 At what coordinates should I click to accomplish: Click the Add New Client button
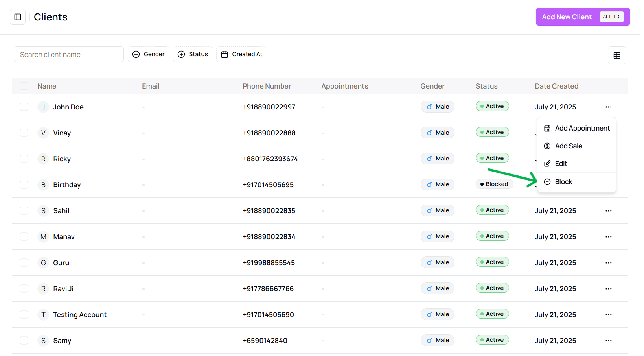[583, 17]
